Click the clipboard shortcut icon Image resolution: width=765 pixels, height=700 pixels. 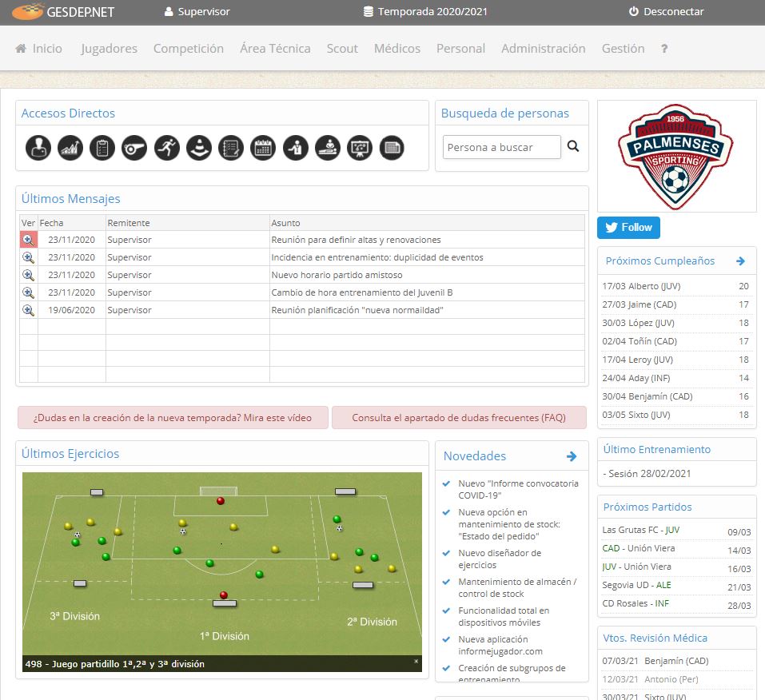(102, 148)
